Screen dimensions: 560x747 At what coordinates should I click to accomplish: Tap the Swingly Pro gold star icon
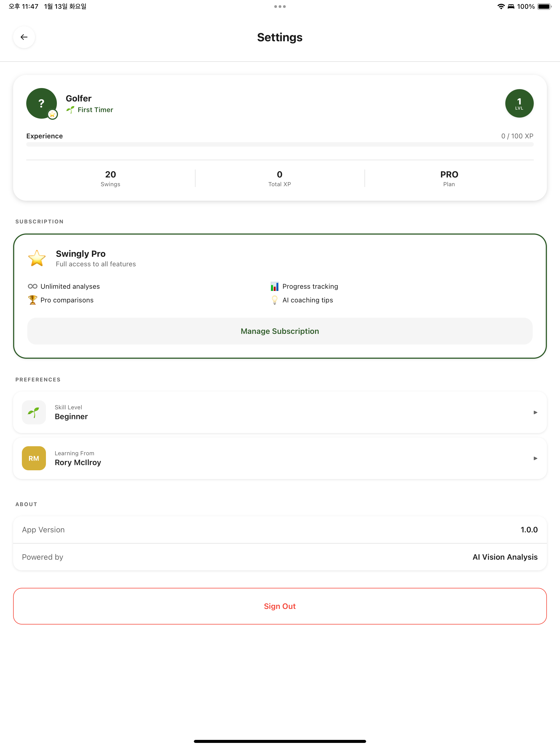coord(37,258)
